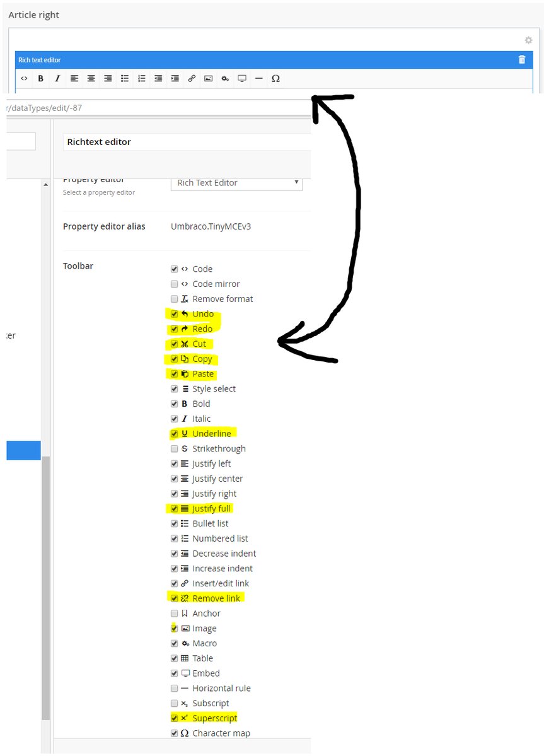Click the Richtext editor name field
The height and width of the screenshot is (756, 544).
coord(187,142)
